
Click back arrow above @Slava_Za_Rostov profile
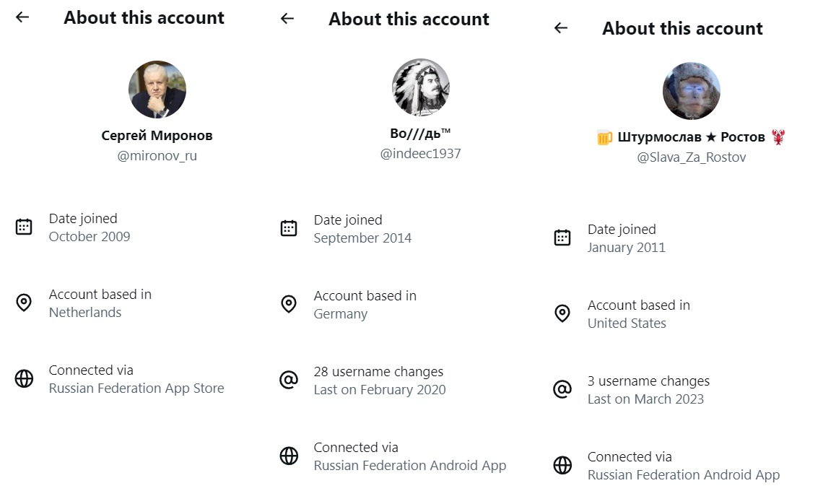point(561,27)
